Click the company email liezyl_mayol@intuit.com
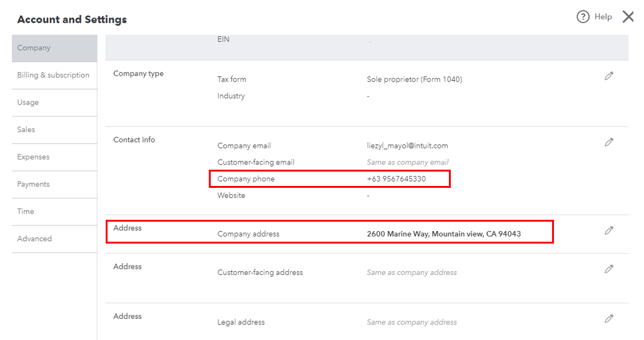The image size is (644, 340). click(x=407, y=146)
